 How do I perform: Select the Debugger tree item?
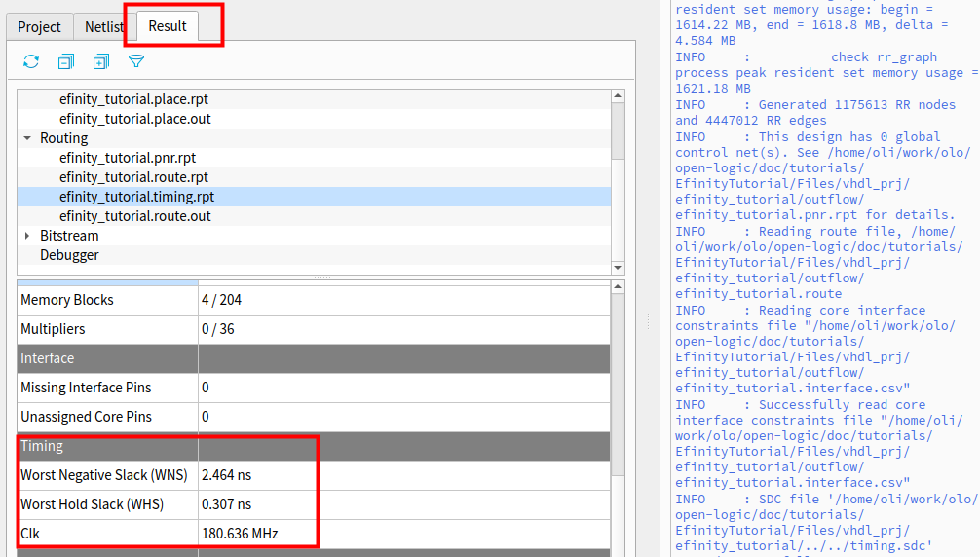point(69,255)
